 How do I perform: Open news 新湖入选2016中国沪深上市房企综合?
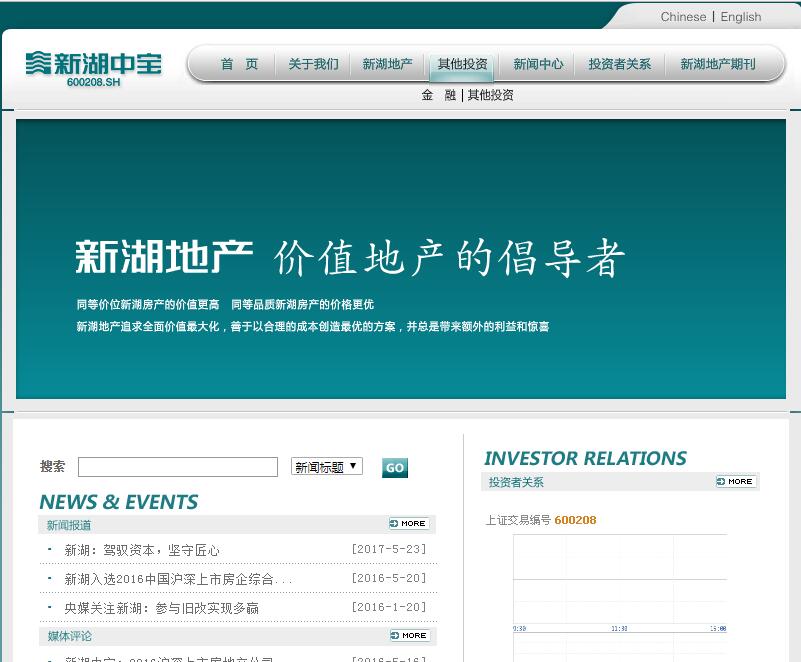pyautogui.click(x=178, y=579)
